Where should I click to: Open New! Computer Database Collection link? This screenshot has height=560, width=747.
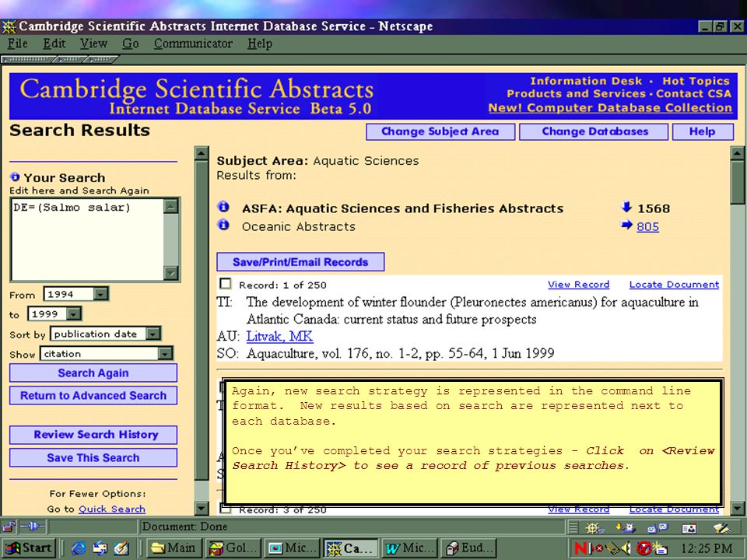[610, 108]
